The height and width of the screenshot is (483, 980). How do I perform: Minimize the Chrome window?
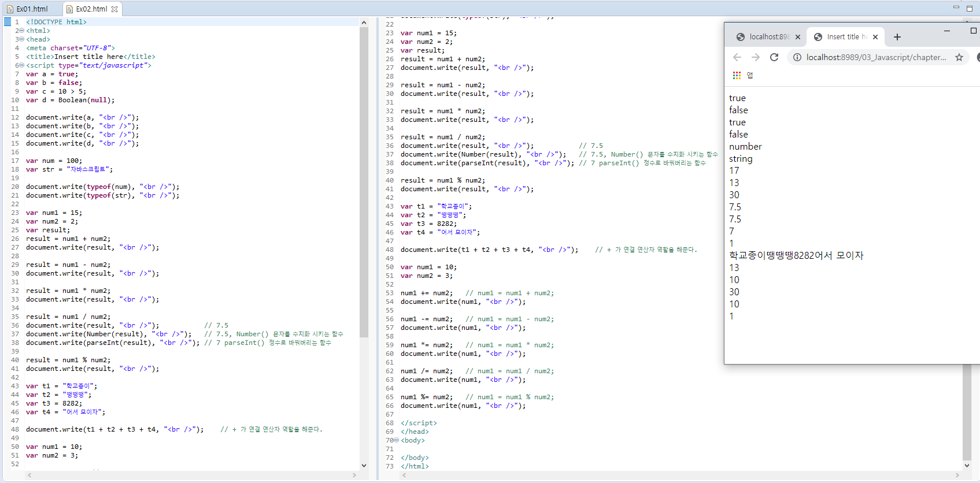pyautogui.click(x=947, y=31)
